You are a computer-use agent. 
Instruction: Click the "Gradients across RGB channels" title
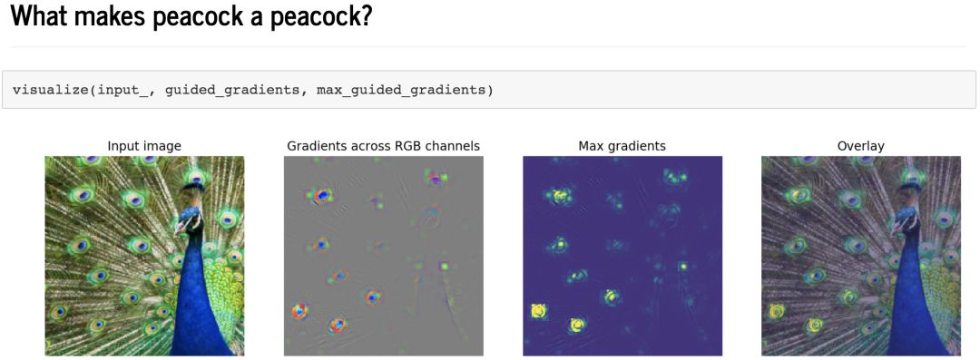pyautogui.click(x=384, y=146)
